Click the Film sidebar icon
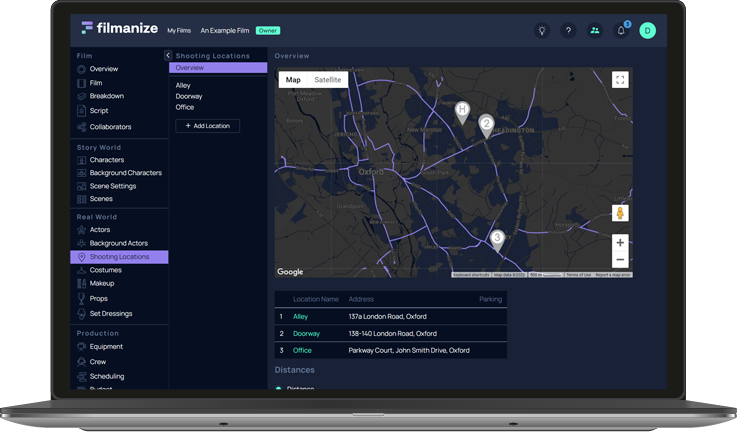Image resolution: width=737 pixels, height=432 pixels. coord(81,83)
